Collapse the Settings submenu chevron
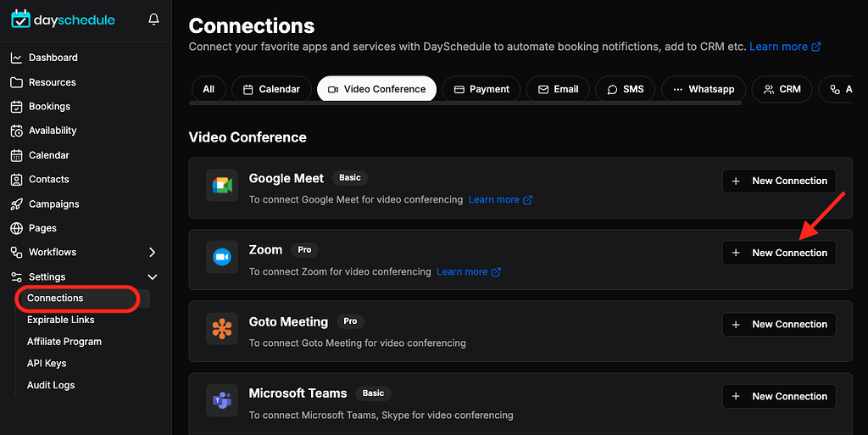868x435 pixels. point(153,276)
